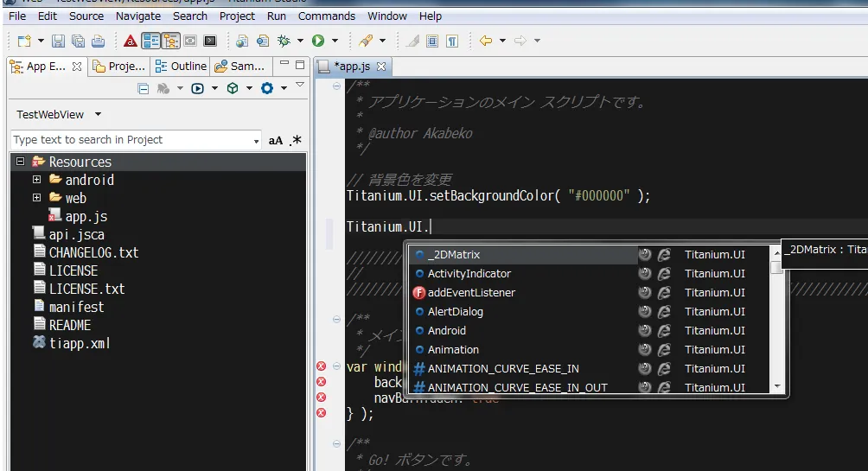
Task: Open the TestWebView project dropdown
Action: pos(98,114)
